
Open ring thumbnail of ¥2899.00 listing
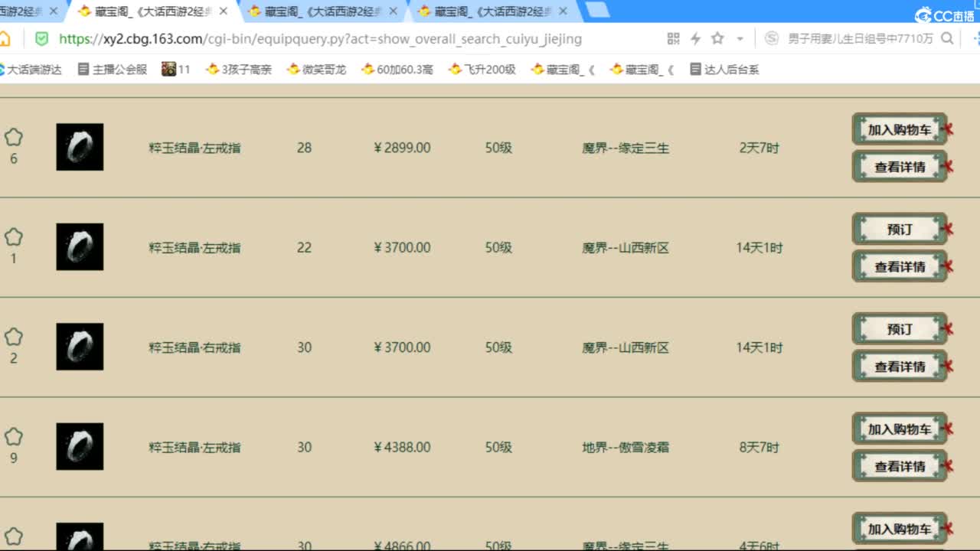[x=80, y=147]
